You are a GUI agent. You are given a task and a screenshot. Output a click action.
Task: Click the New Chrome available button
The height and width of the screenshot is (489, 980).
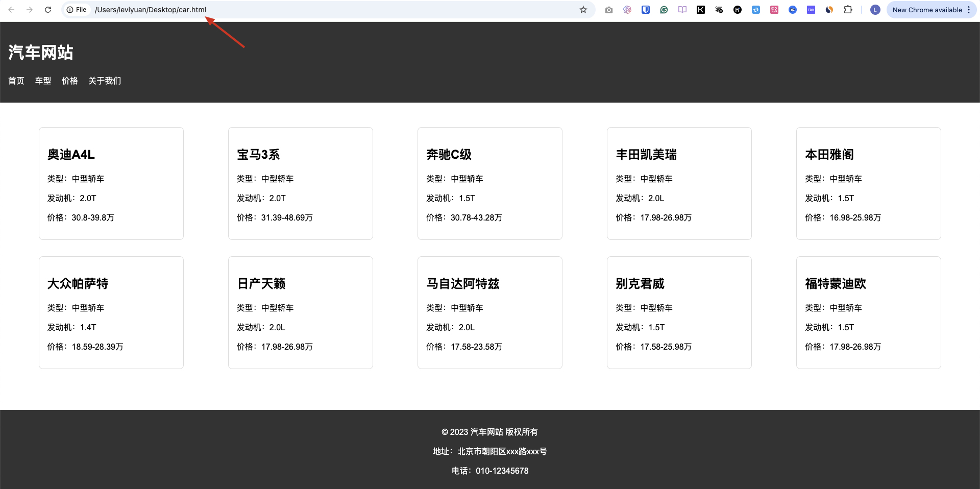pyautogui.click(x=927, y=10)
